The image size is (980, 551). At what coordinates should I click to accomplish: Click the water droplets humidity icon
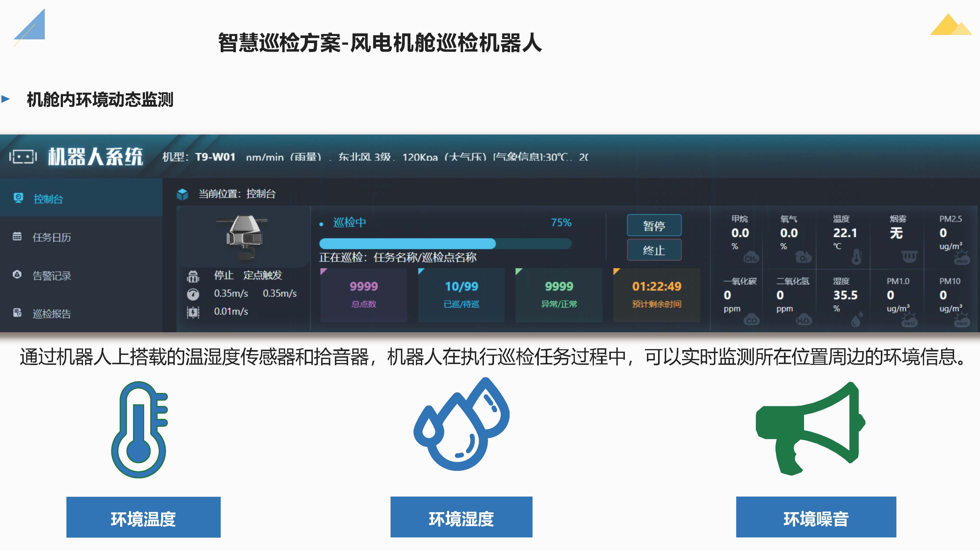pyautogui.click(x=461, y=424)
